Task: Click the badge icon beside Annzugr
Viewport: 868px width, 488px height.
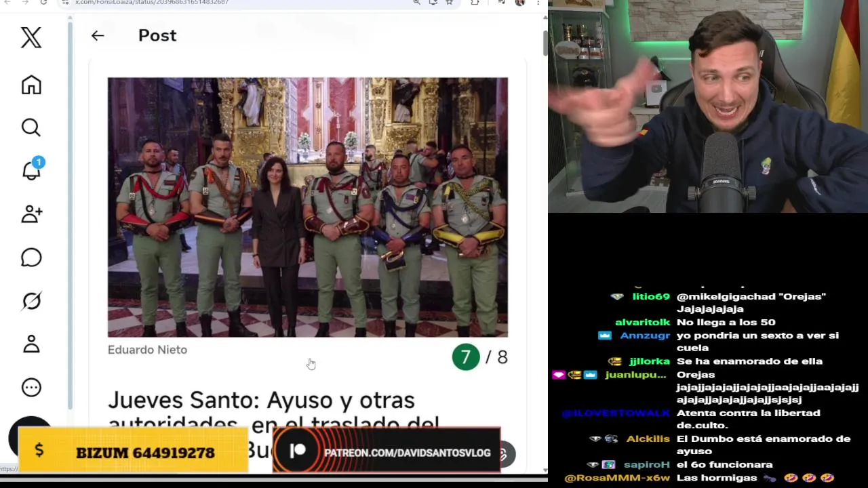Action: (604, 335)
